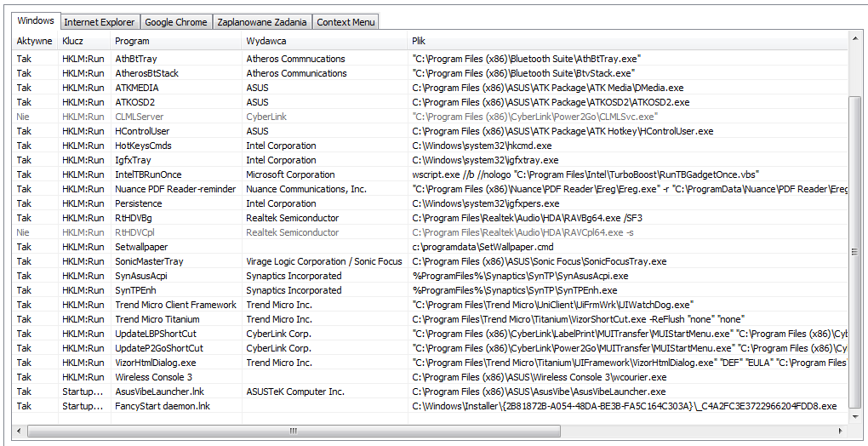Select the RtHDVBg entry

pyautogui.click(x=430, y=218)
